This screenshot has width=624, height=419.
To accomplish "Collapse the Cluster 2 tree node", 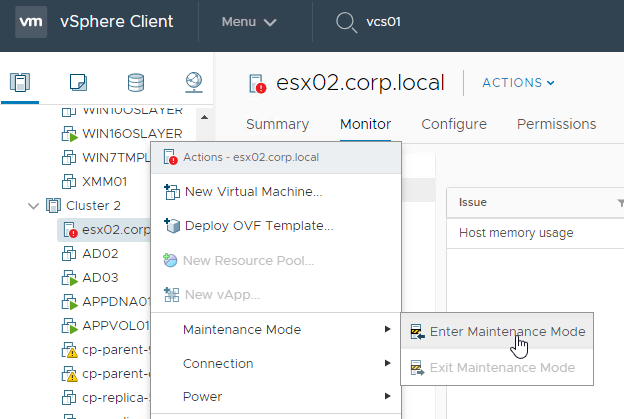I will (33, 206).
